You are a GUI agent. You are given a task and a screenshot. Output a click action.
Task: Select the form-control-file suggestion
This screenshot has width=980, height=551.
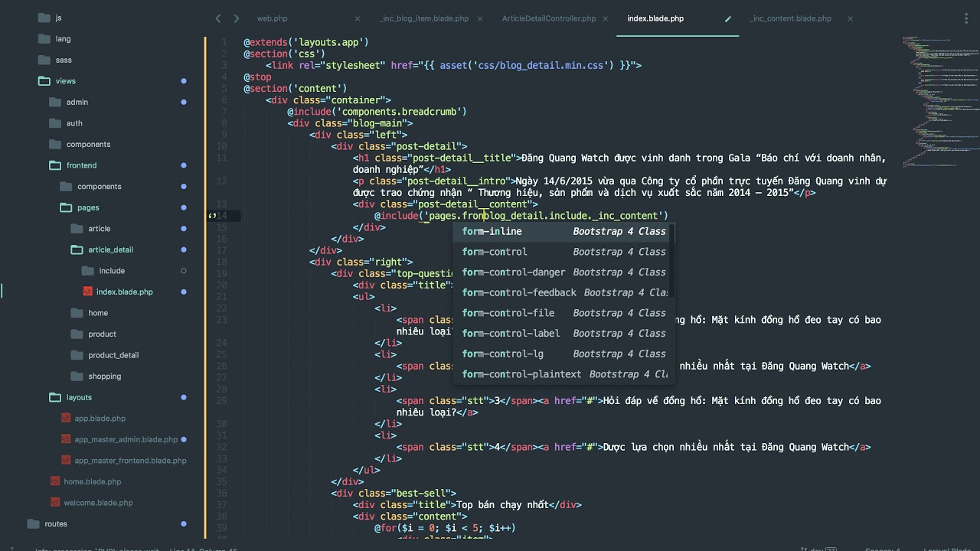click(x=563, y=313)
